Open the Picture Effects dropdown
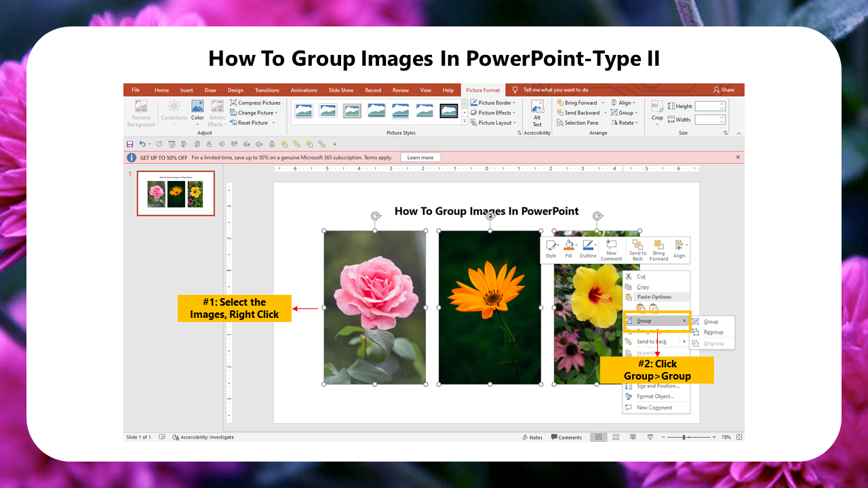868x488 pixels. 494,113
